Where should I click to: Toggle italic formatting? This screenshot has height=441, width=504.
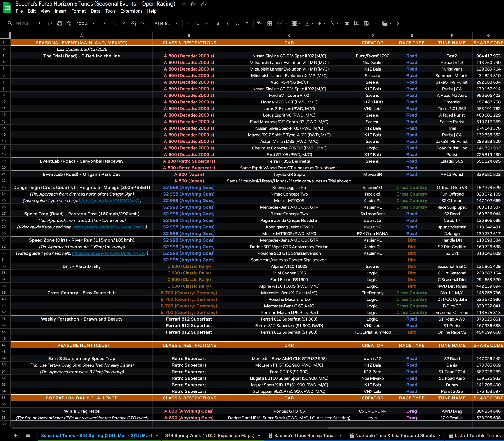[227, 23]
